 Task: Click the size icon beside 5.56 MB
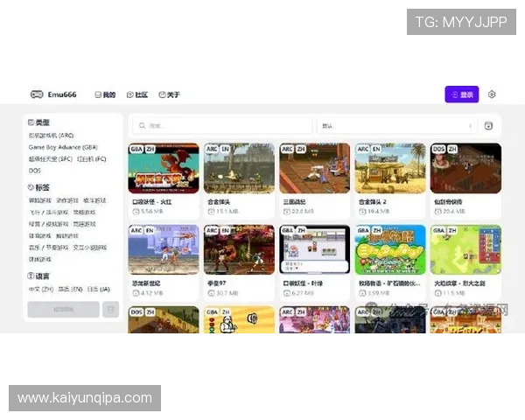coord(136,212)
